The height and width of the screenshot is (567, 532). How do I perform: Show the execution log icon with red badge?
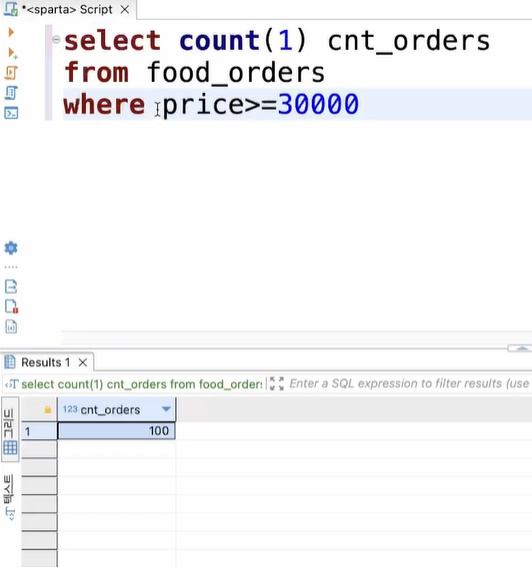(12, 306)
